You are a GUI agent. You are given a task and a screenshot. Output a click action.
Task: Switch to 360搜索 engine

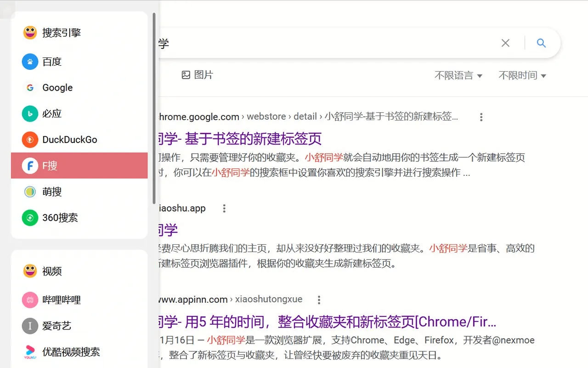(29, 218)
